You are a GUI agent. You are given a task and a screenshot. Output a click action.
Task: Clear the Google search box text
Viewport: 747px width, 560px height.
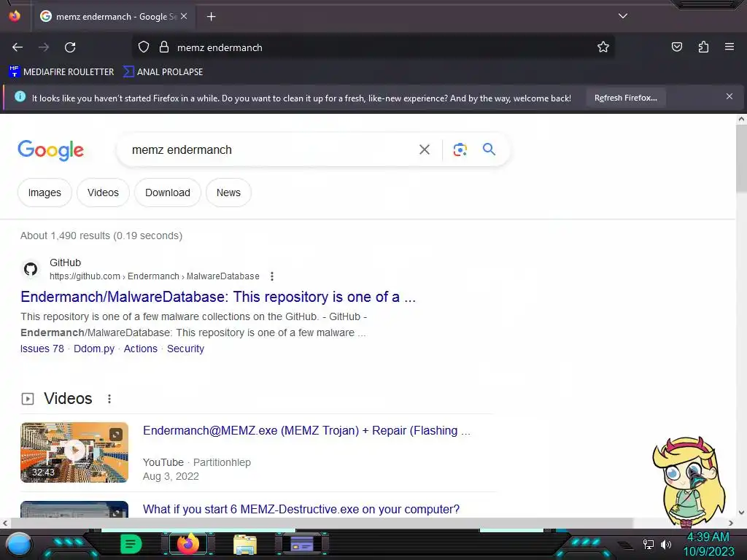point(425,149)
